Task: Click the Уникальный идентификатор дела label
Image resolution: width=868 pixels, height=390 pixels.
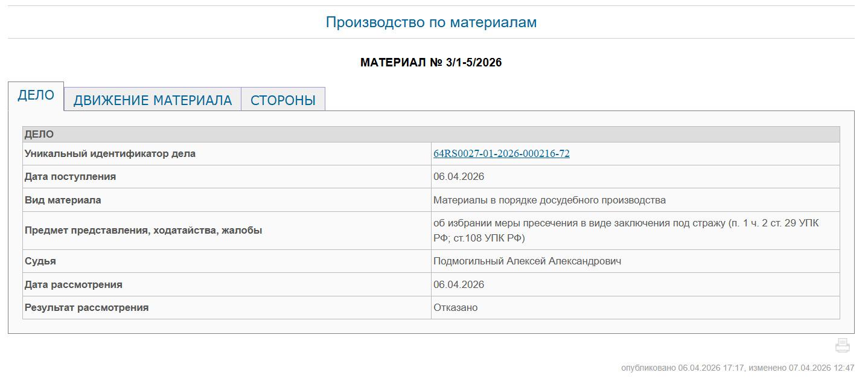Action: 110,154
